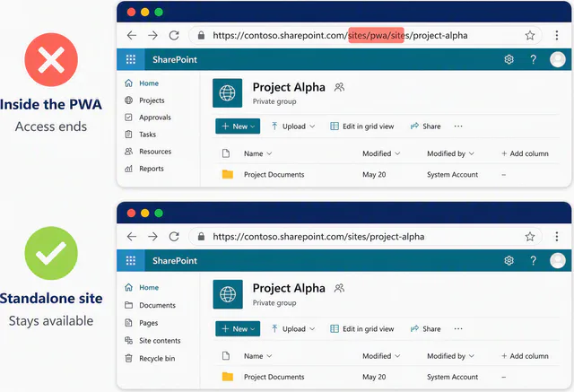Image resolution: width=574 pixels, height=392 pixels.
Task: Open Project Documents folder in standalone window
Action: 274,377
